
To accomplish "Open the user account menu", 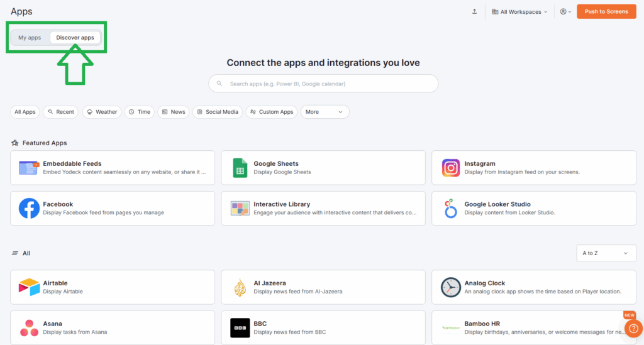I will point(565,12).
